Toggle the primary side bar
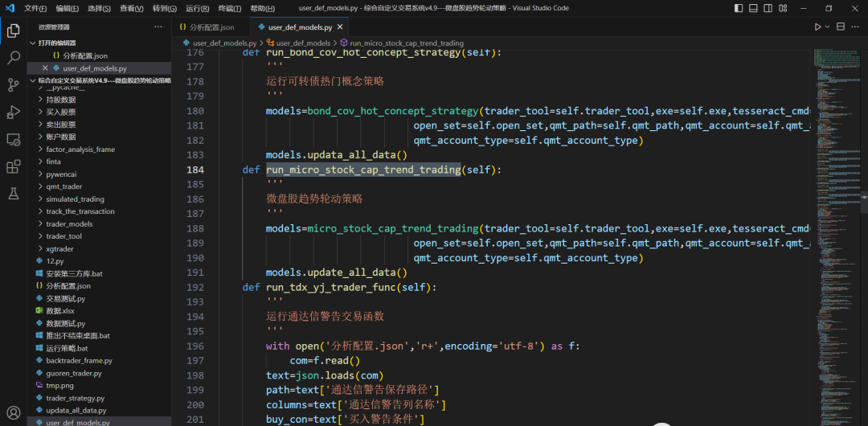This screenshot has width=868, height=426. pyautogui.click(x=739, y=8)
